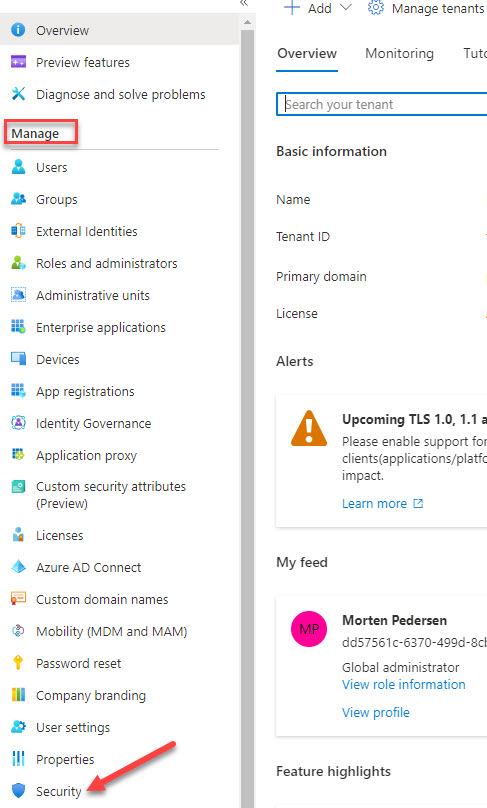Select the Azure AD Connect icon

point(19,567)
